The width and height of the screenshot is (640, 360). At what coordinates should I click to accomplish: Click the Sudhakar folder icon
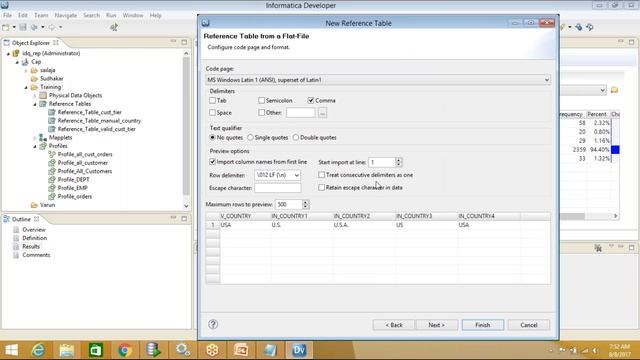click(x=34, y=78)
